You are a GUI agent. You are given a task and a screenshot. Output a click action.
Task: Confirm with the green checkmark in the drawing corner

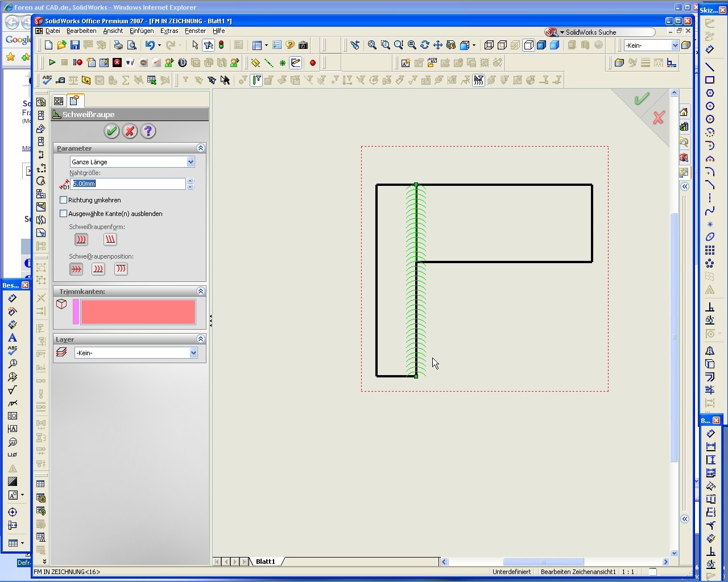(x=642, y=99)
